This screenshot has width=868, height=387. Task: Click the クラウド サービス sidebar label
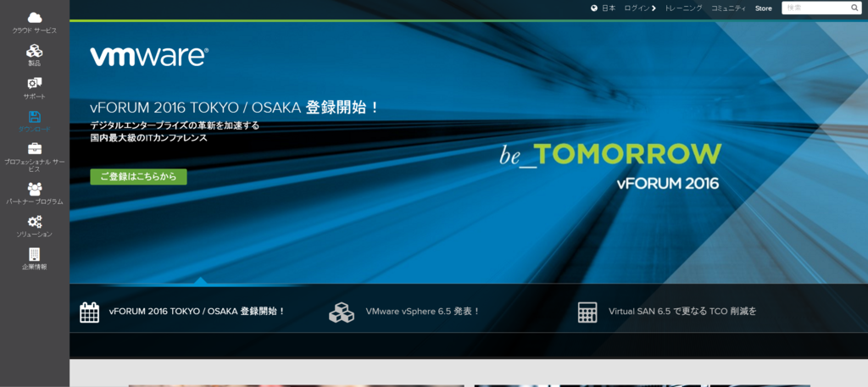click(x=34, y=30)
